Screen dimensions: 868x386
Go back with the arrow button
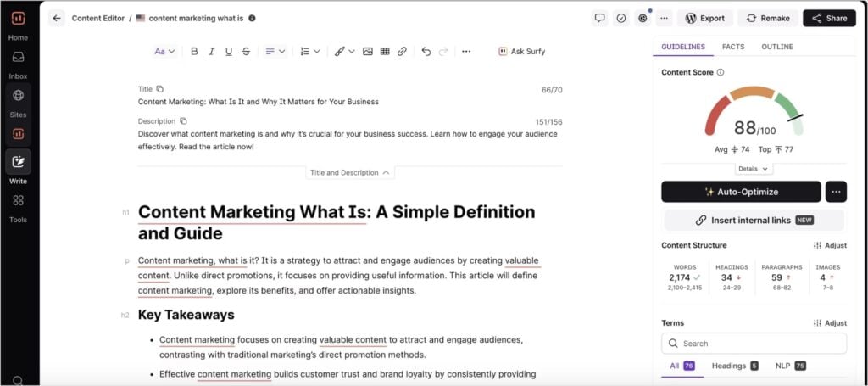(x=57, y=19)
